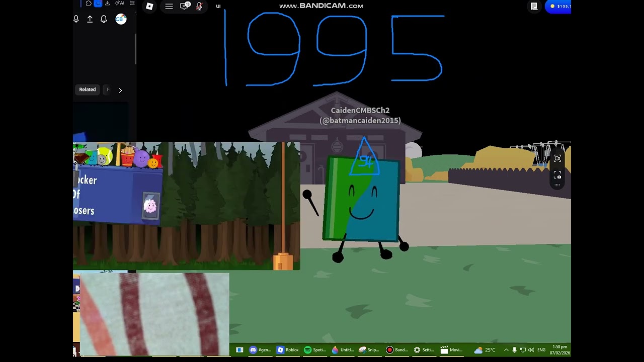Screen dimensions: 644x362
Task: Open Task View in the taskbar
Action: pyautogui.click(x=239, y=350)
